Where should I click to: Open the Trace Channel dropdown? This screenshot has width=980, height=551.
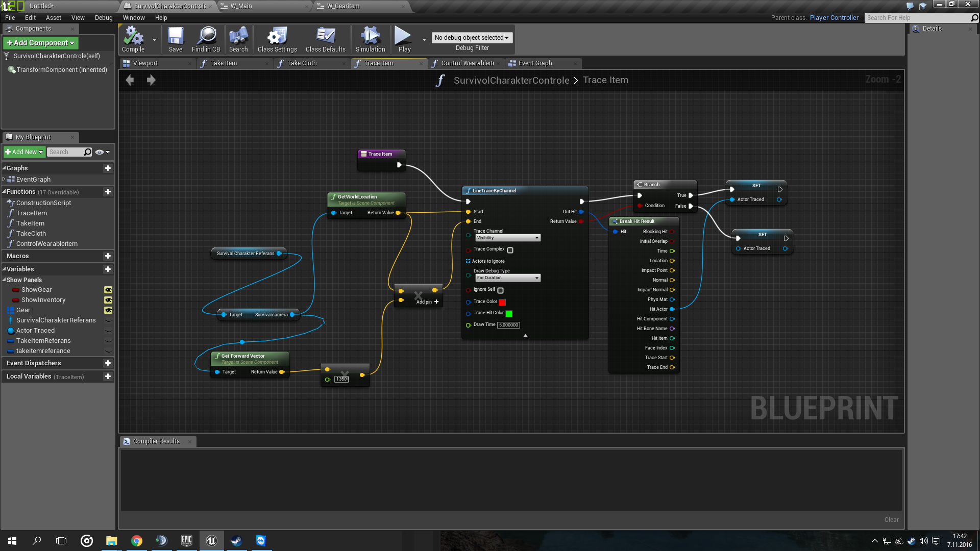coord(508,238)
